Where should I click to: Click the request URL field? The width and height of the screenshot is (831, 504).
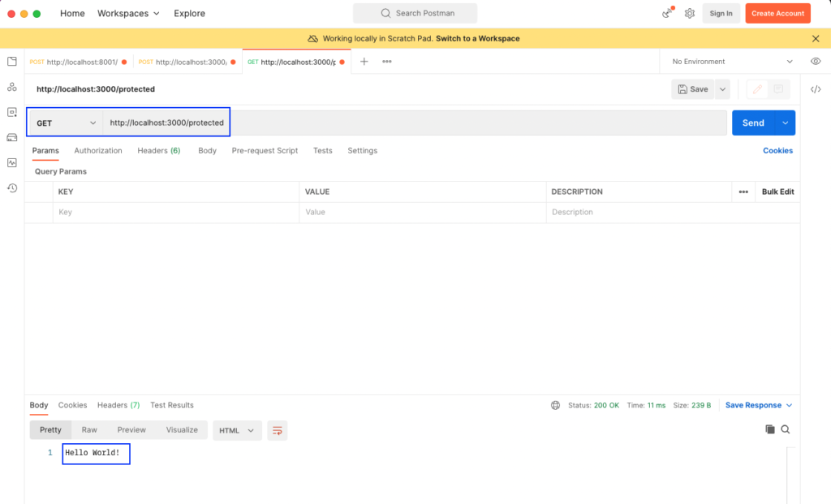[x=415, y=123]
